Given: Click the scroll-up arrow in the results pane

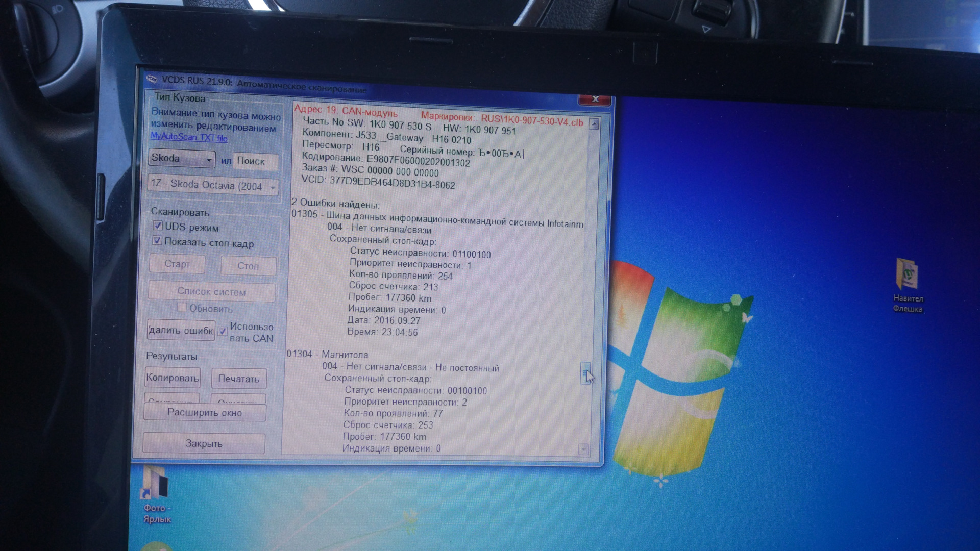Looking at the screenshot, I should click(594, 123).
